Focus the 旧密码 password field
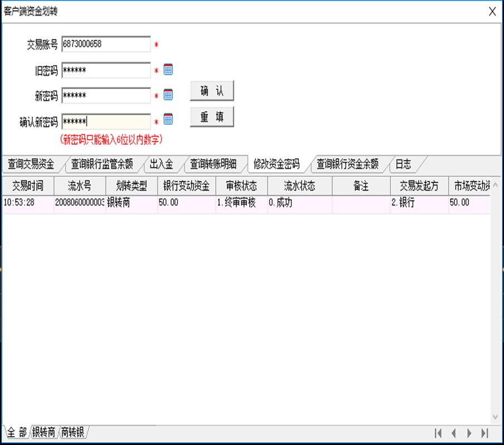The image size is (504, 445). pyautogui.click(x=106, y=70)
